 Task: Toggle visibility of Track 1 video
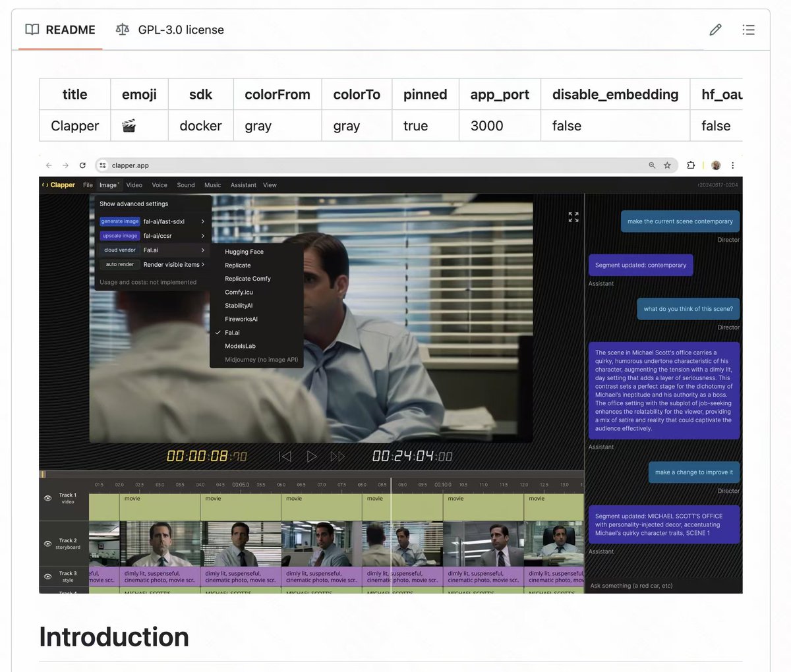47,499
